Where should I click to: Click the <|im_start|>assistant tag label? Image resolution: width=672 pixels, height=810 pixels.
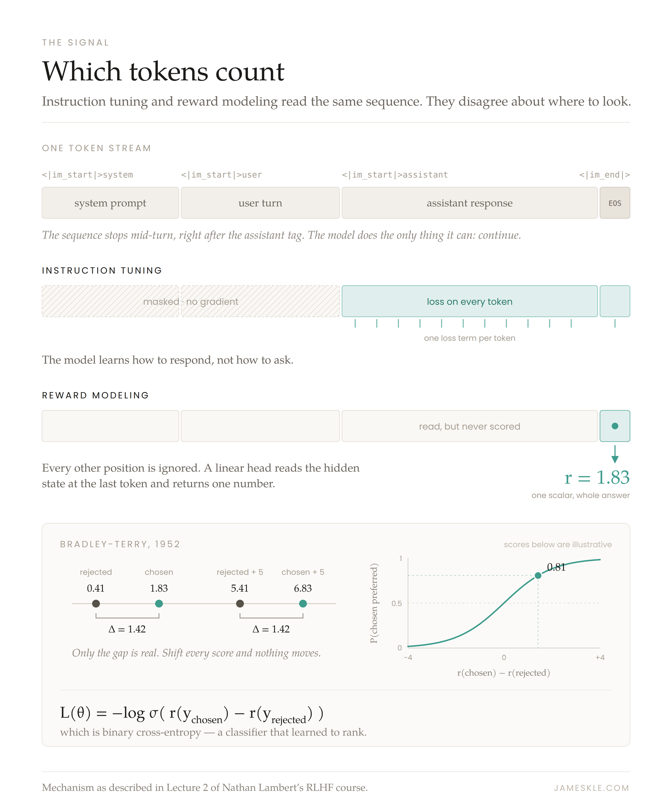click(395, 175)
